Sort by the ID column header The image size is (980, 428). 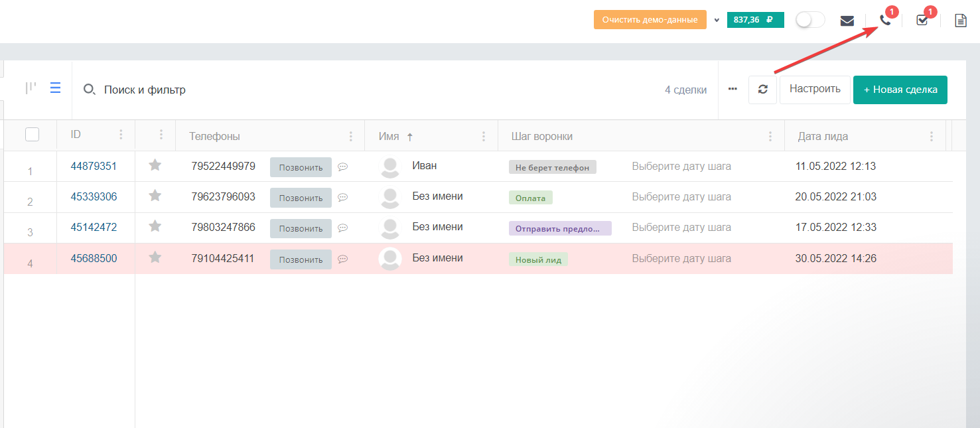(x=76, y=135)
